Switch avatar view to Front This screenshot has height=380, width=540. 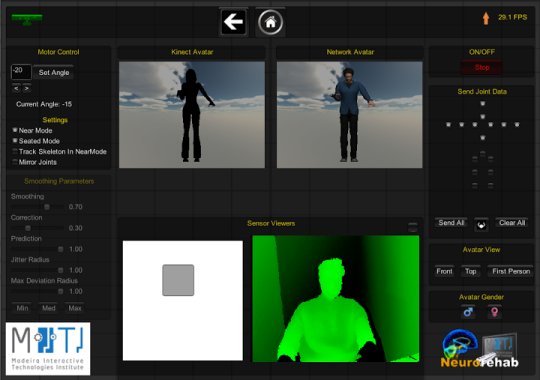[x=444, y=271]
